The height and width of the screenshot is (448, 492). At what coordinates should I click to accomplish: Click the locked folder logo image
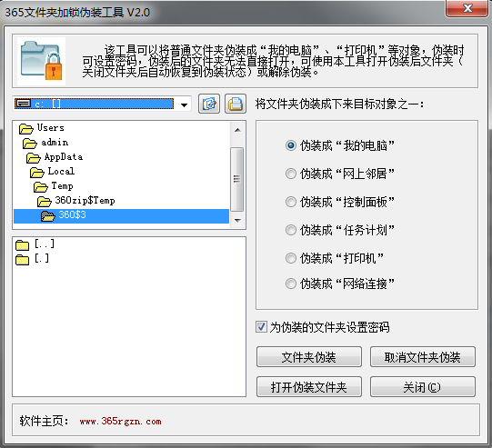pos(42,61)
